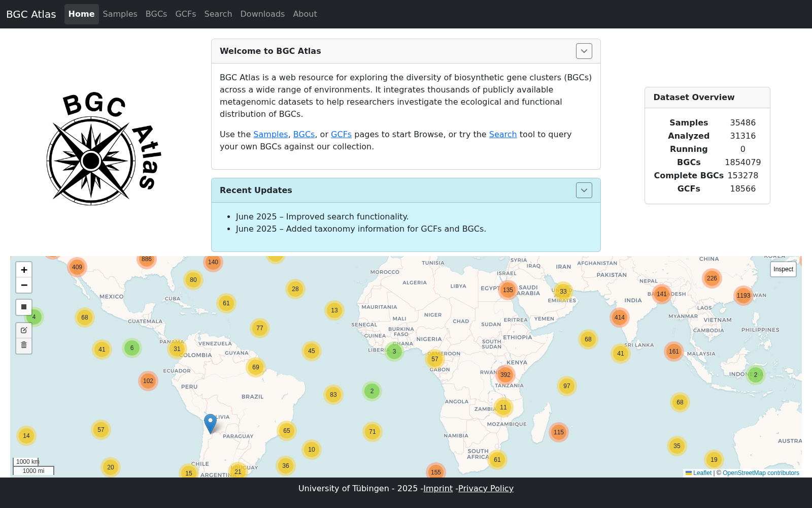Click the blue location pin marker

click(210, 424)
